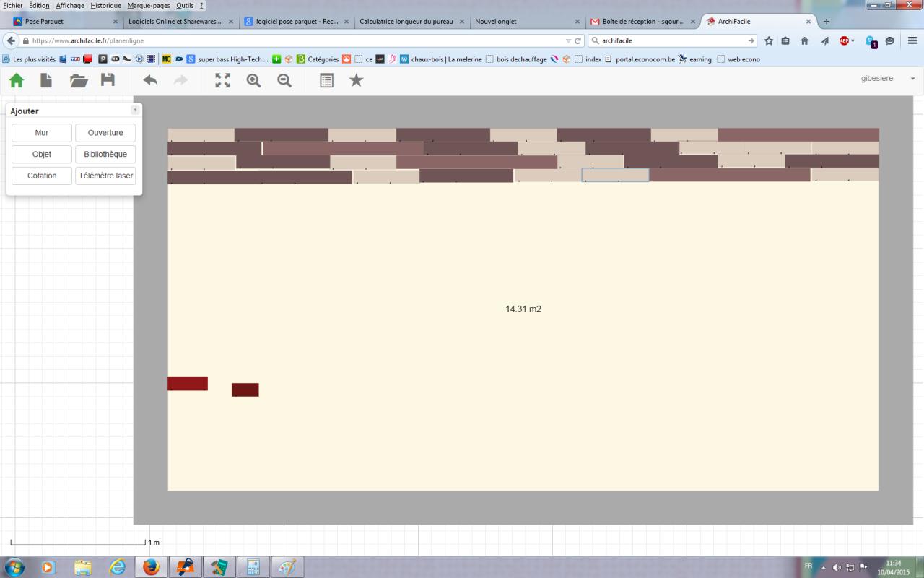924x578 pixels.
Task: Click the 14.31 m2 room area label
Action: [x=523, y=309]
